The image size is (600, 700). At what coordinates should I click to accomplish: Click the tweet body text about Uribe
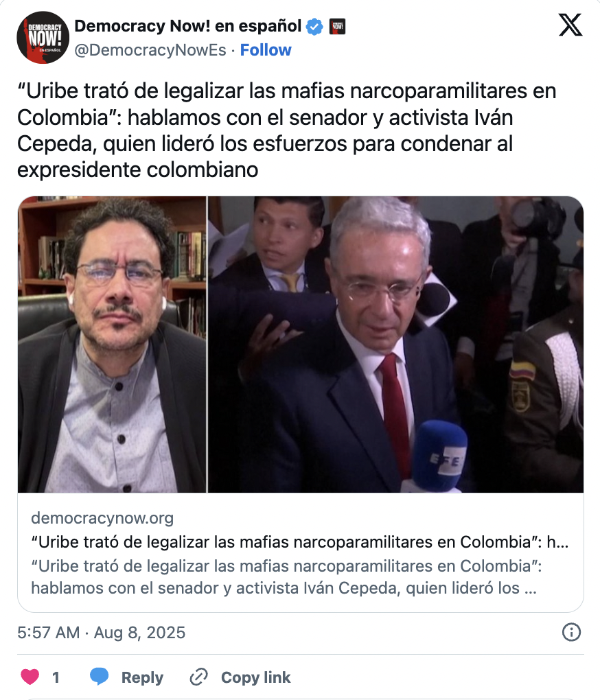tap(286, 130)
